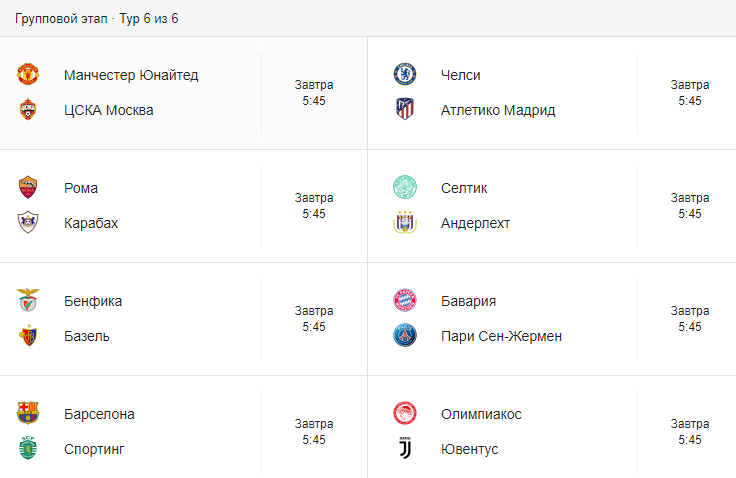This screenshot has width=736, height=478.
Task: Open match time for Олимпиакос vs Ювентус
Action: point(690,432)
